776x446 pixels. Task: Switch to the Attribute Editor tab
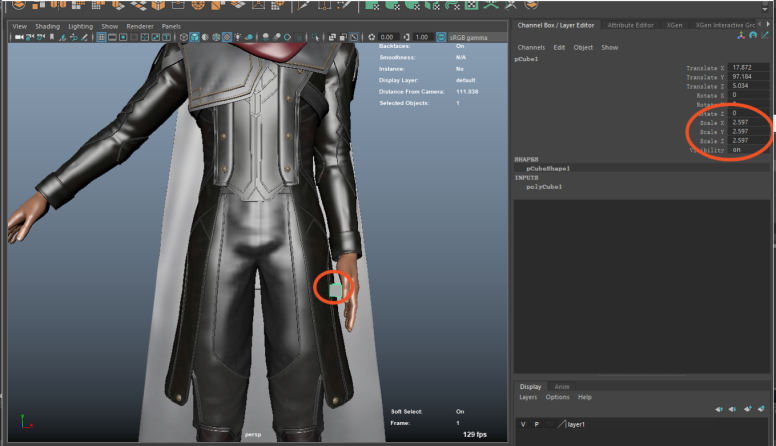[x=630, y=25]
